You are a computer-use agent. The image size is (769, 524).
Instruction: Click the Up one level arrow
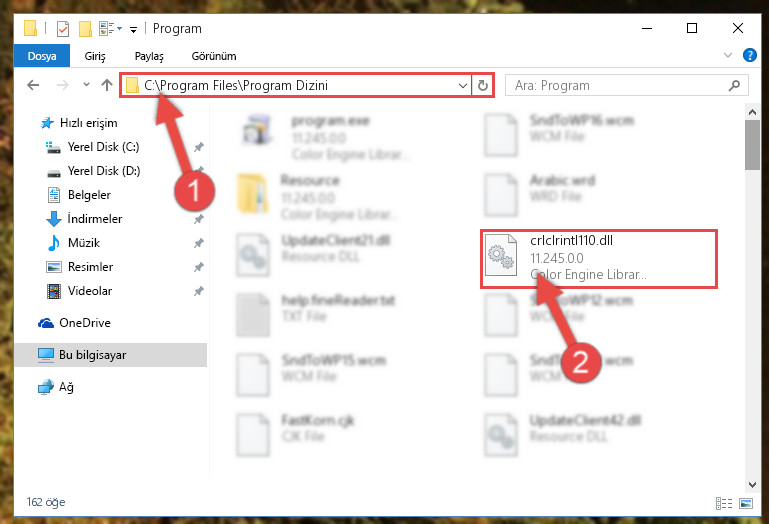coord(107,85)
